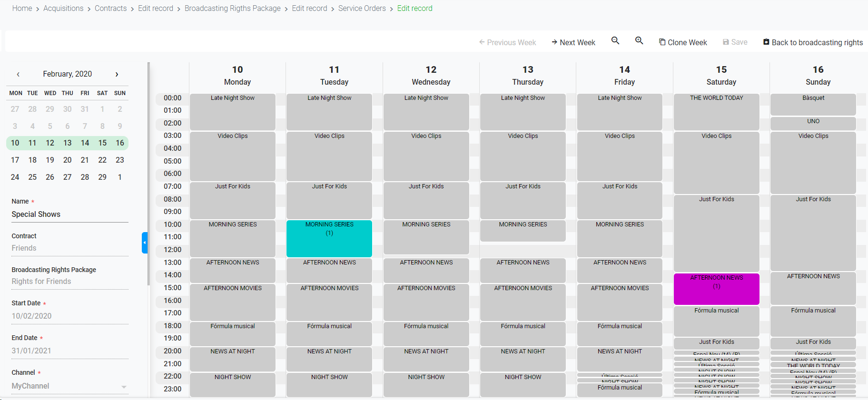Select Sunday's Bàsquet schedule block
868x400 pixels.
pyautogui.click(x=813, y=104)
